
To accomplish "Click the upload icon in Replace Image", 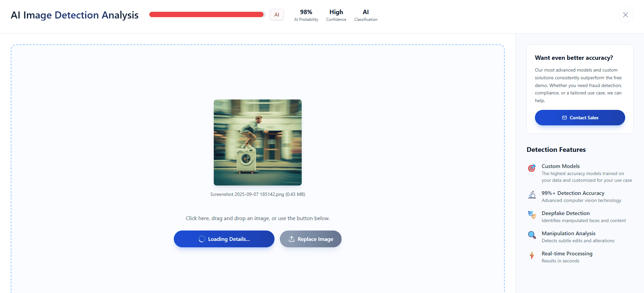I will 292,239.
